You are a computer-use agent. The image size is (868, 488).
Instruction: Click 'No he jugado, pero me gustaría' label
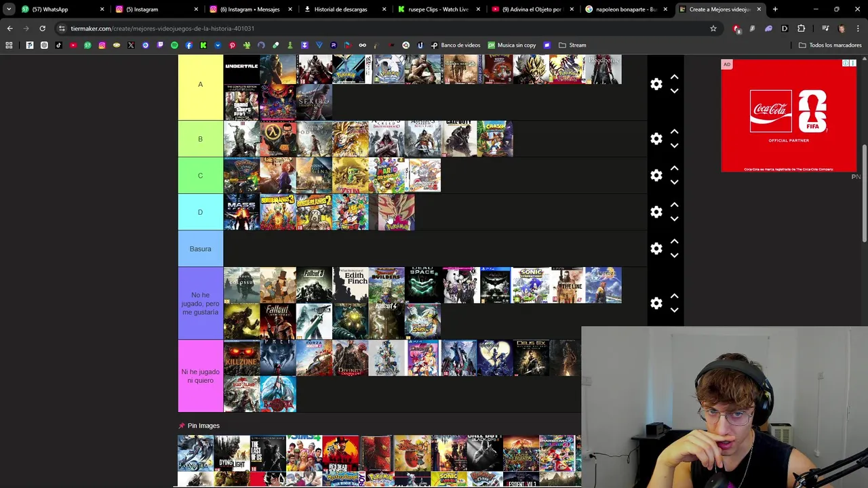point(200,304)
